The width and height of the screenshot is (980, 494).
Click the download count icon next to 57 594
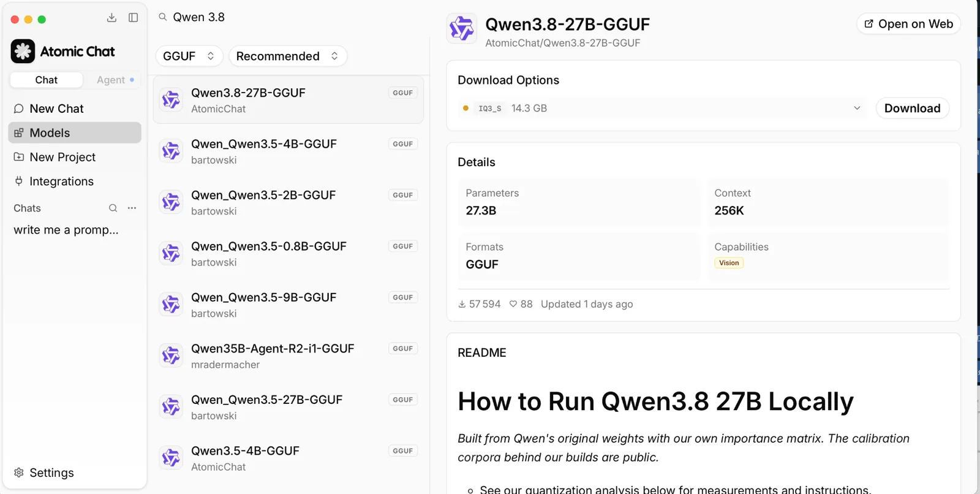click(x=462, y=304)
